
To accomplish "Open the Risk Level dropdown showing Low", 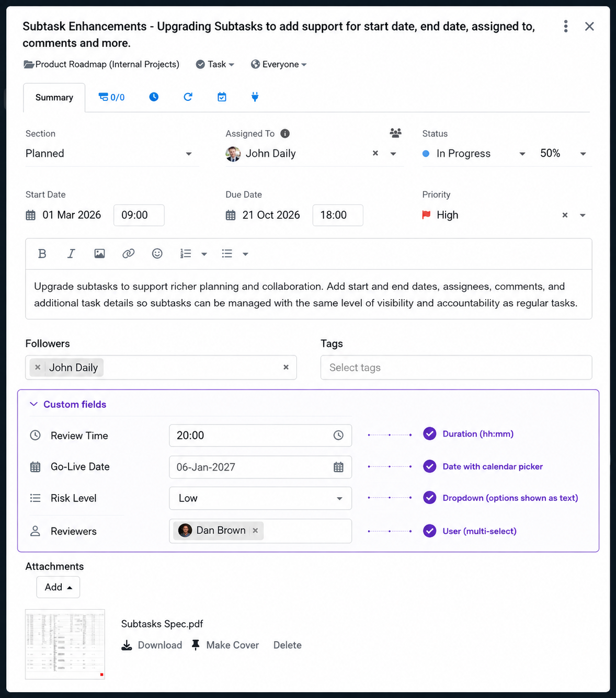I will [x=260, y=498].
